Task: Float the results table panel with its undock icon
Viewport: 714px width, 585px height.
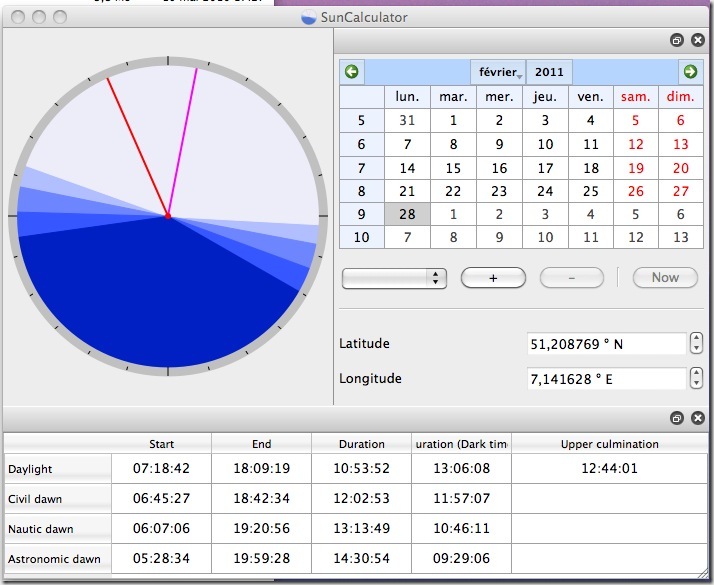Action: click(677, 418)
